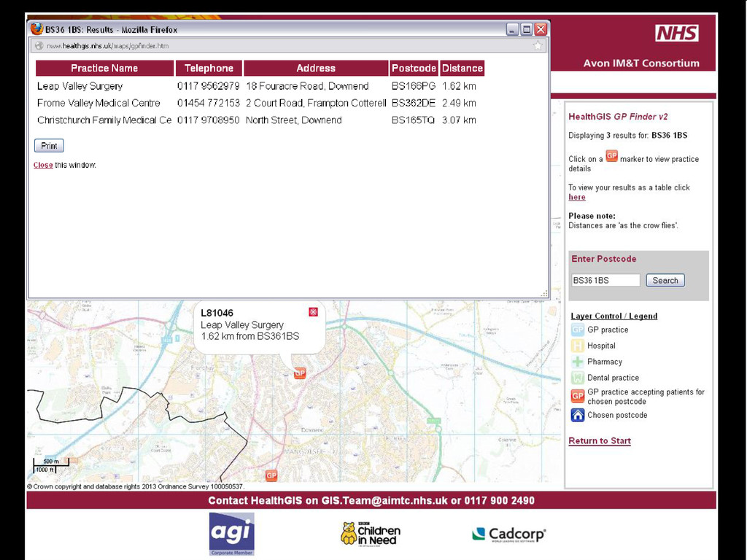Toggle Dental practice layer icon in legend
The image size is (747, 560).
coord(578,378)
